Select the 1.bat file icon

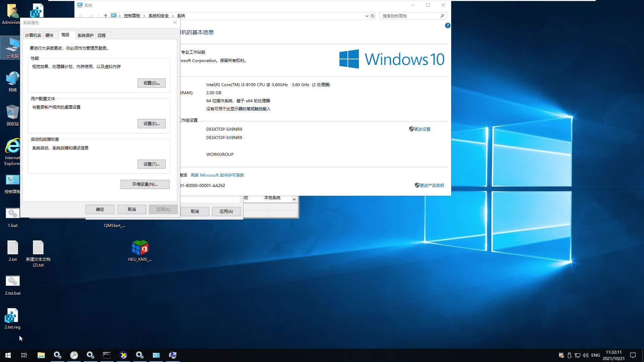coord(12,218)
